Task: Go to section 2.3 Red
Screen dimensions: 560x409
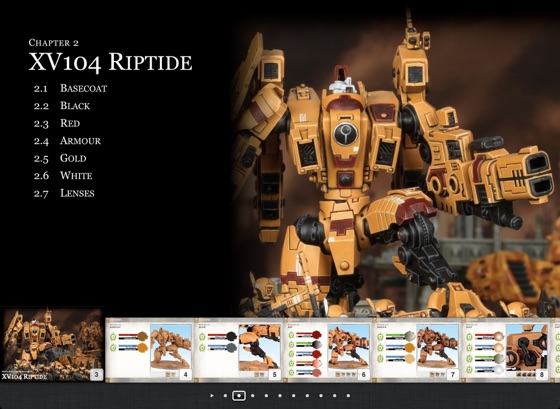Action: click(x=57, y=123)
